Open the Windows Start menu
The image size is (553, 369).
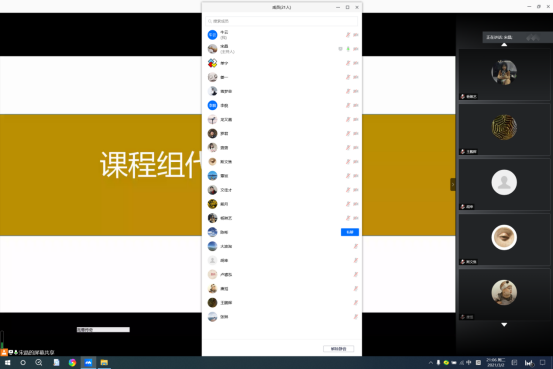7,362
